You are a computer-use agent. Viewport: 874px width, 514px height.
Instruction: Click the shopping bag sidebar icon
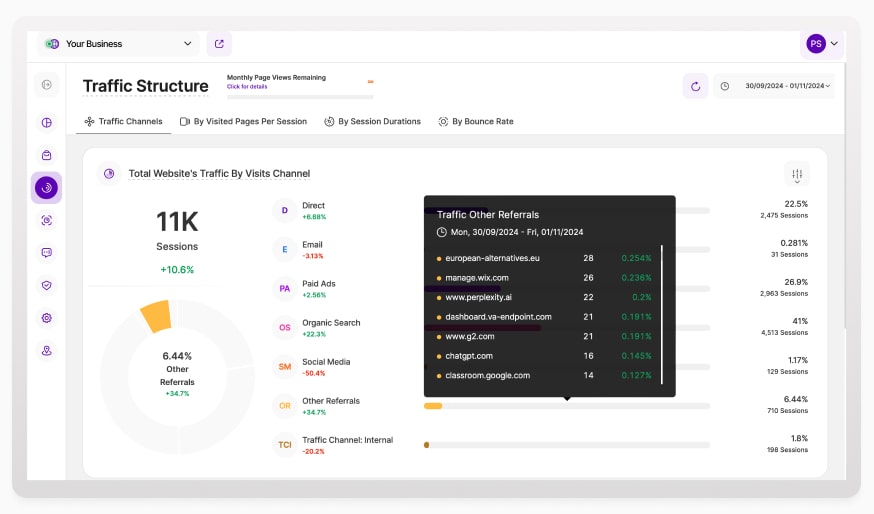click(46, 155)
